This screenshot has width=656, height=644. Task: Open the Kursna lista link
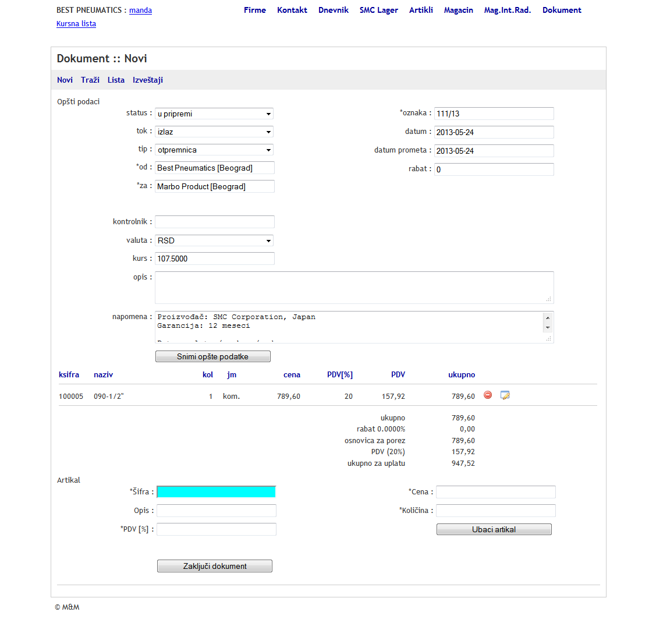76,24
